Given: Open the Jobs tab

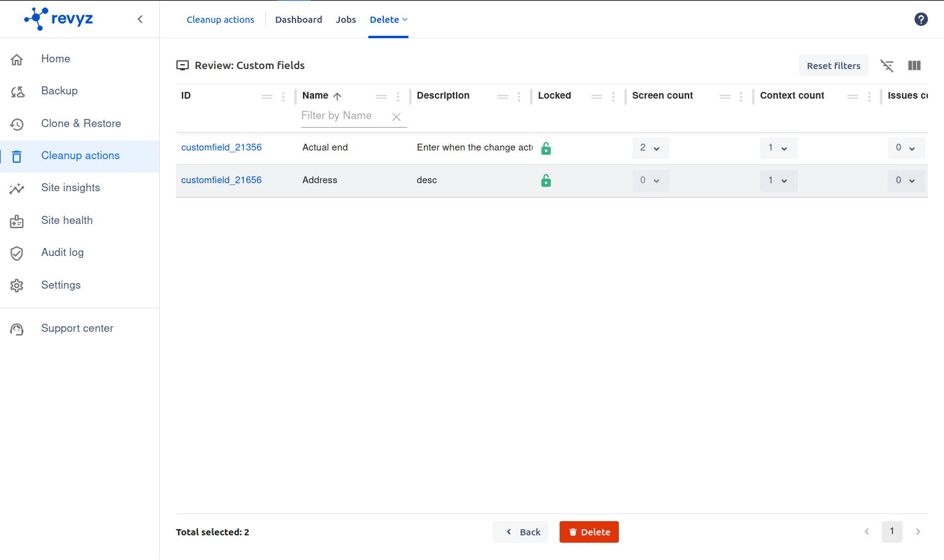Looking at the screenshot, I should (x=346, y=20).
